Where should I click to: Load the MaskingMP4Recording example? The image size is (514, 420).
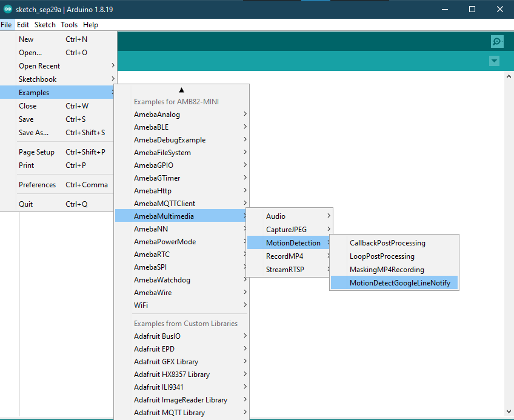(394, 270)
